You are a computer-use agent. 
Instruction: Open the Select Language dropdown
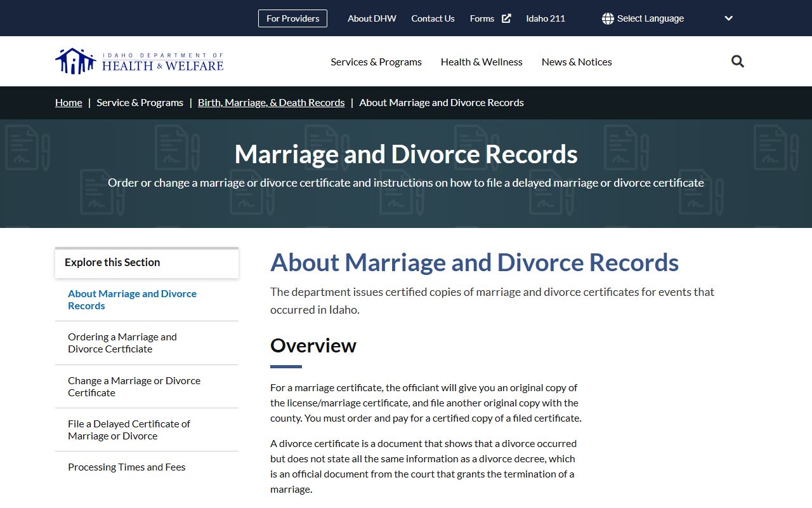tap(667, 18)
